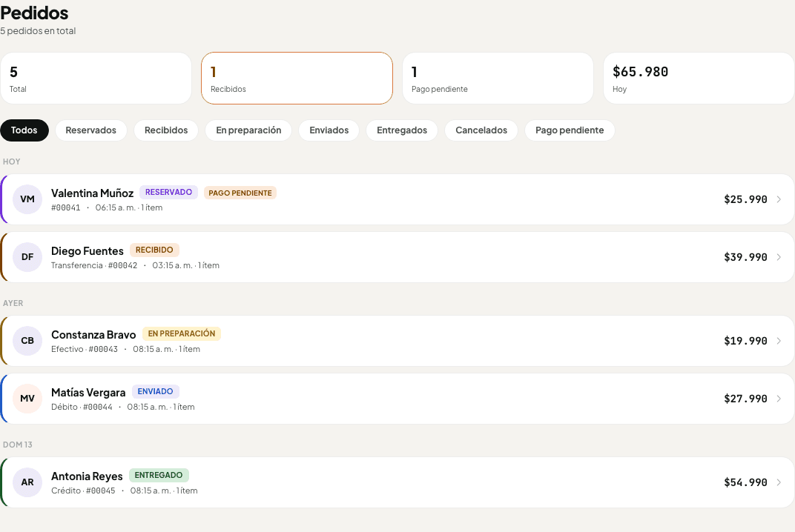Click the highlighted Recibidos summary card
The width and height of the screenshot is (795, 532).
click(x=297, y=78)
